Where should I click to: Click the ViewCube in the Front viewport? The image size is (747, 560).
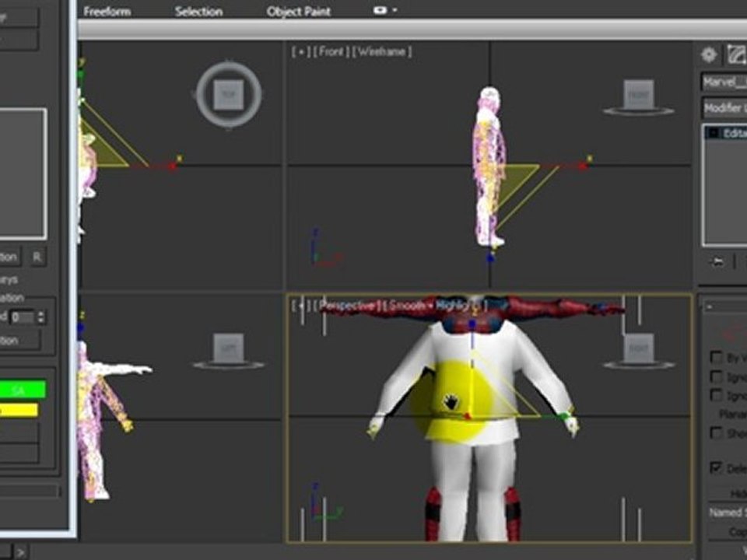coord(638,94)
